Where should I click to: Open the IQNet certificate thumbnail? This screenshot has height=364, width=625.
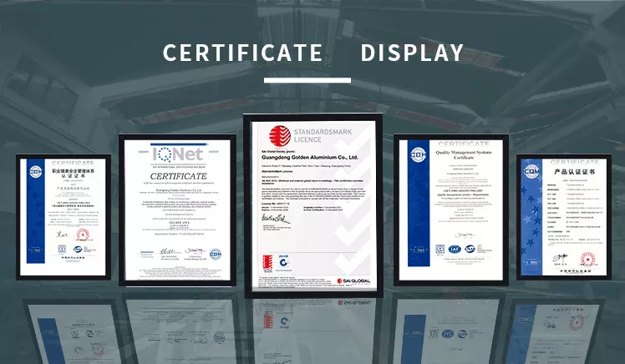[x=176, y=205]
